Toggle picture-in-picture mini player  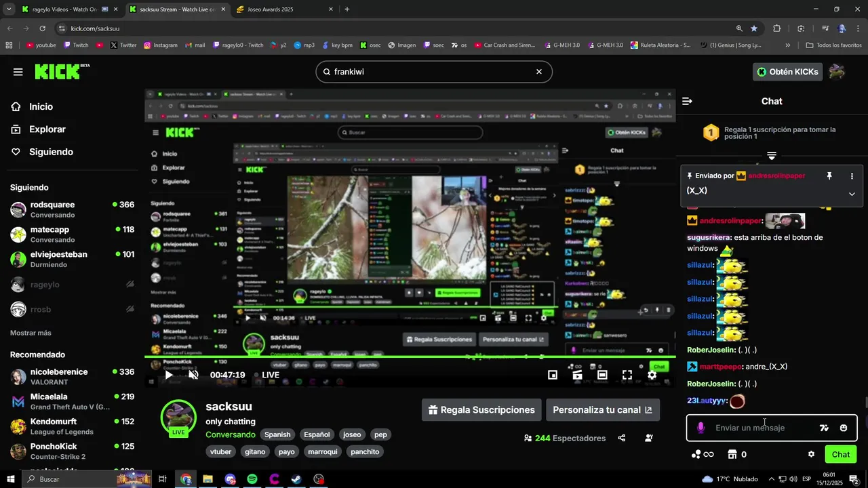[x=553, y=375]
